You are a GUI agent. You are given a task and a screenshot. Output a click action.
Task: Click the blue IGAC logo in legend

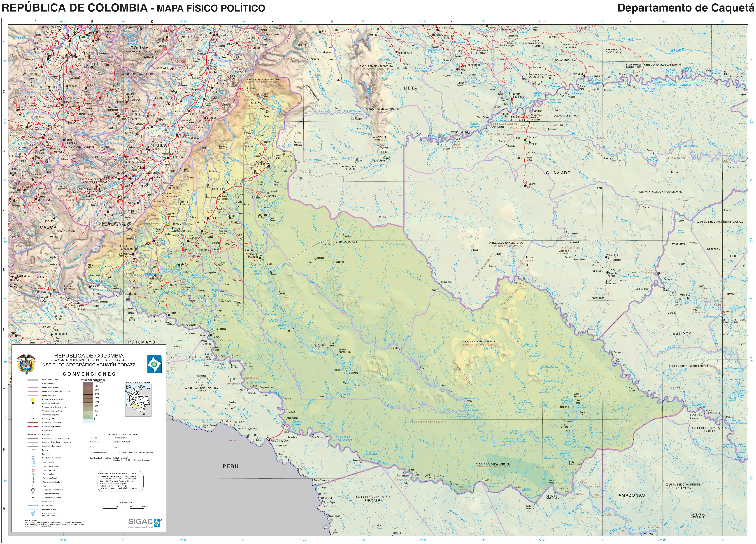[x=154, y=364]
